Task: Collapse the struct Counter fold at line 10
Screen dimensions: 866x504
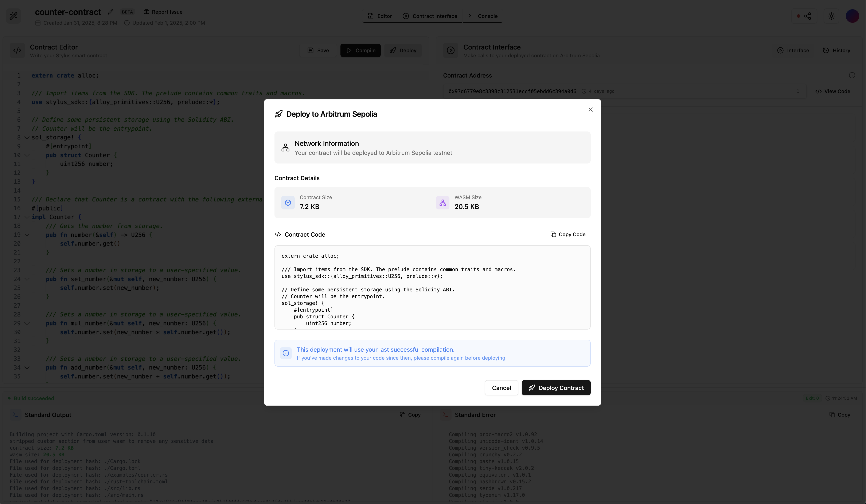Action: point(27,155)
